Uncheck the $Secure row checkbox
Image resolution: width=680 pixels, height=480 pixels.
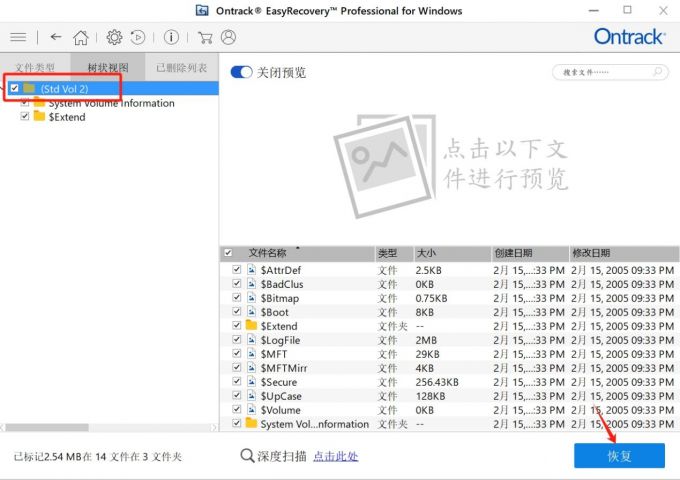click(x=236, y=381)
